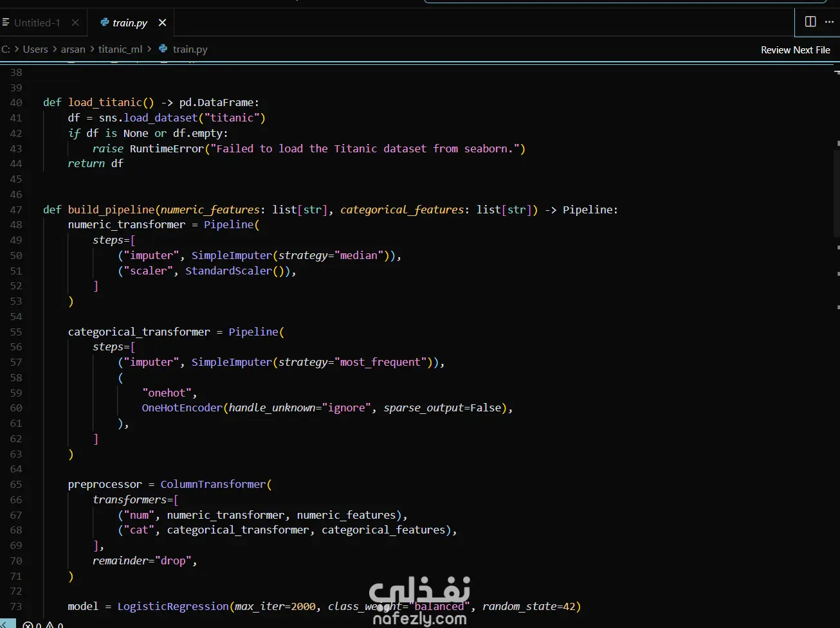Click categorical_transformer variable on line 55
Screen dimensions: 840x628
click(x=139, y=332)
